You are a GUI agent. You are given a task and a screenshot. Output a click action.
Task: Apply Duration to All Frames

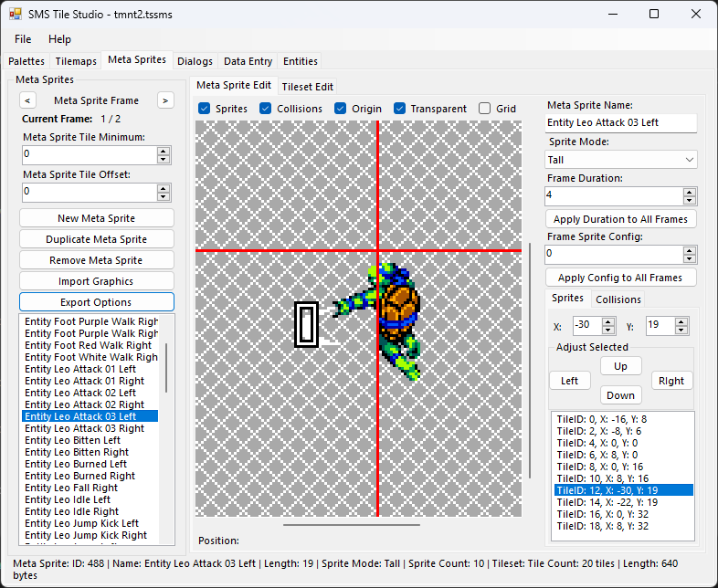pos(621,219)
